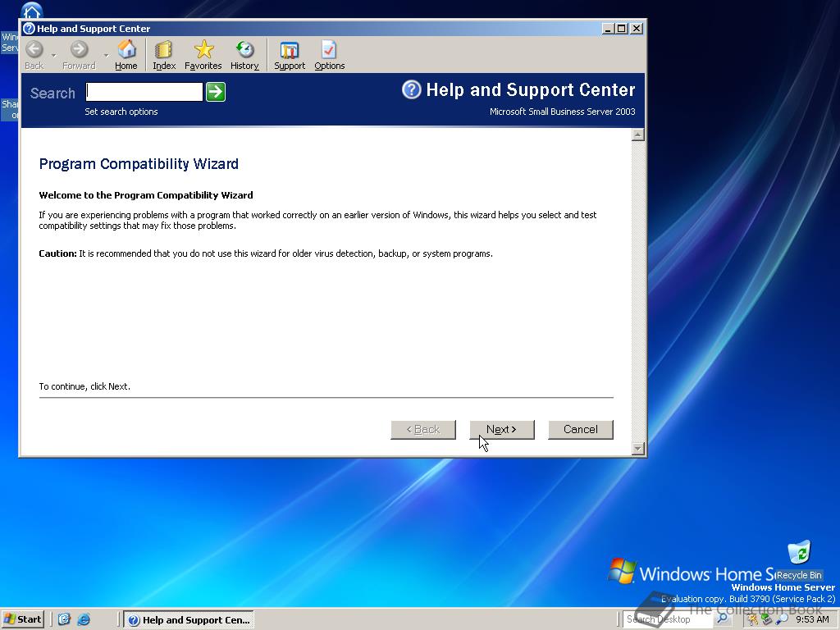Open the Recycle Bin desktop icon
Screen dimensions: 840x630
coord(799,559)
